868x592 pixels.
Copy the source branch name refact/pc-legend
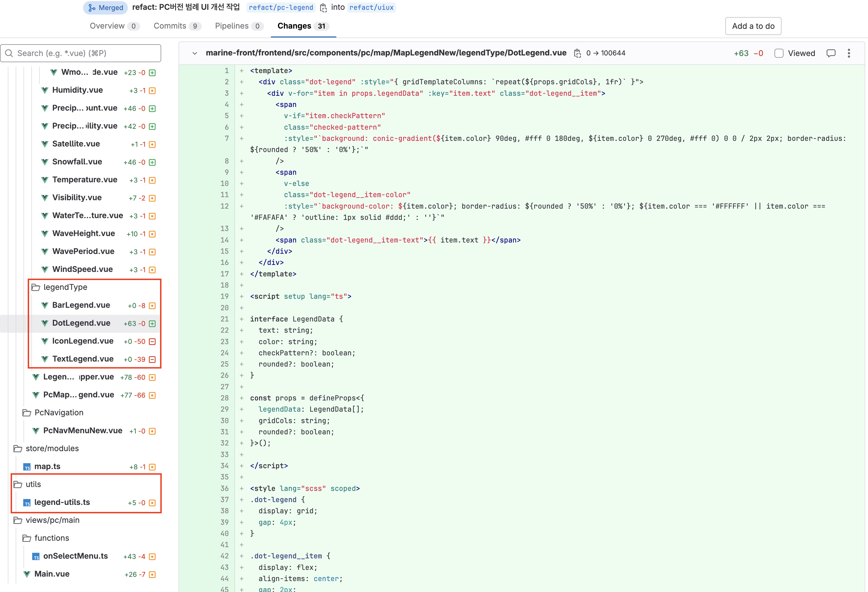pyautogui.click(x=323, y=8)
